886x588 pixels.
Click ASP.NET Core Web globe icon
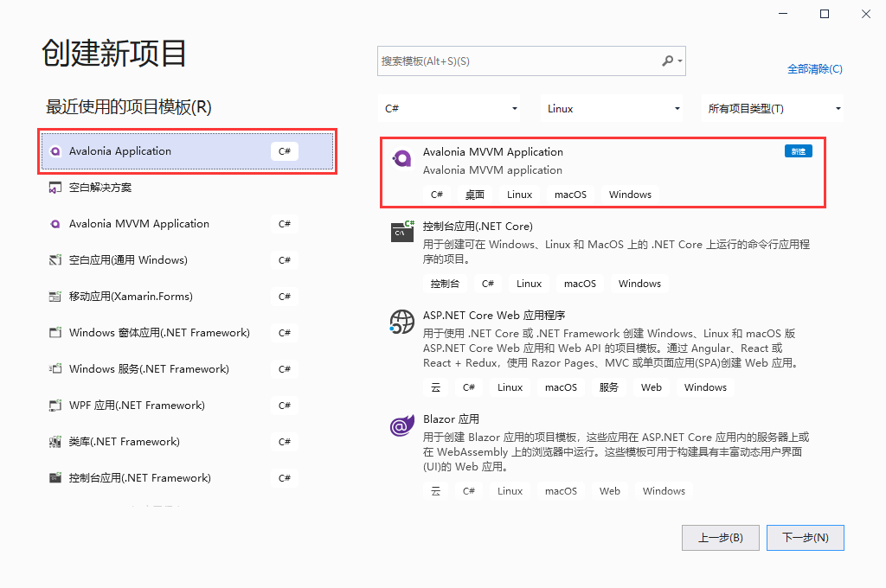point(401,322)
